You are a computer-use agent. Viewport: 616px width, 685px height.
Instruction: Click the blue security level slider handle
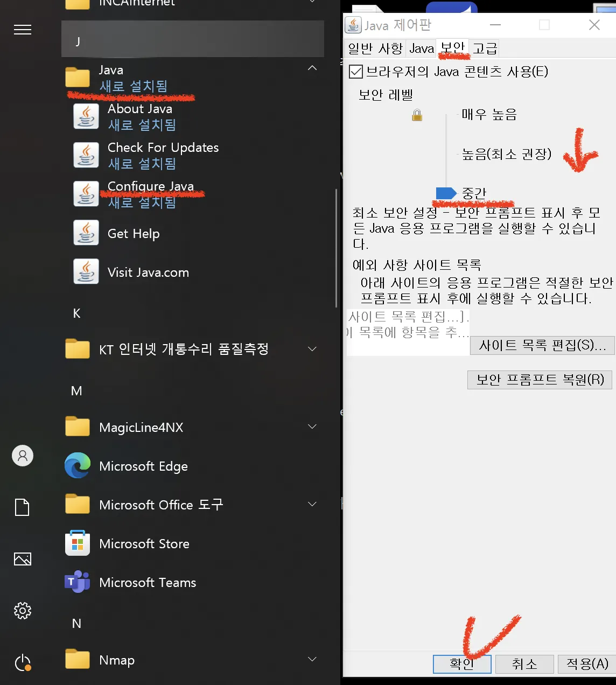coord(446,193)
